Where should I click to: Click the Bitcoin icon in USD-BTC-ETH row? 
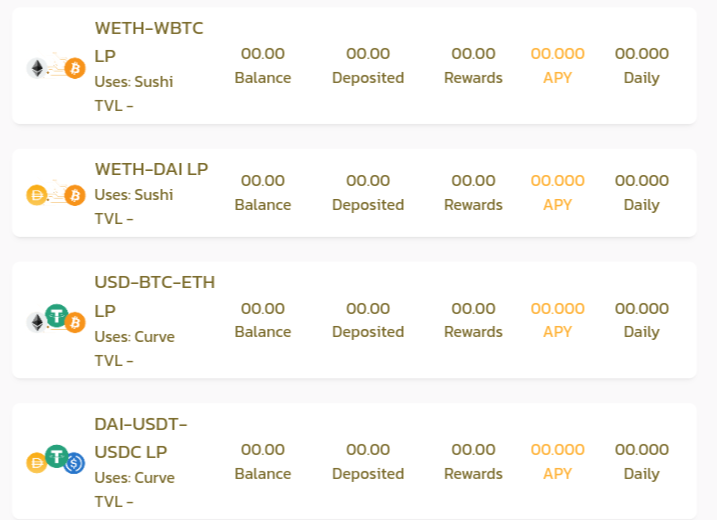pyautogui.click(x=75, y=323)
